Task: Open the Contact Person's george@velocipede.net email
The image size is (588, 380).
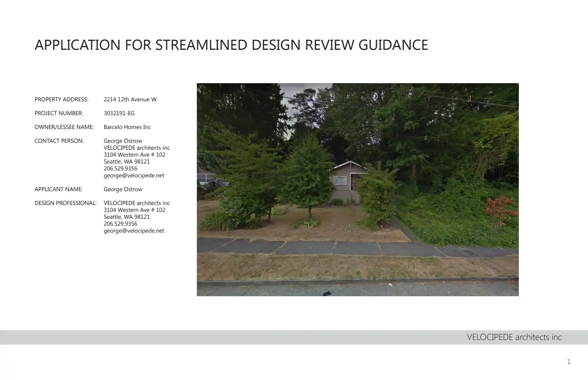Action: [x=134, y=175]
